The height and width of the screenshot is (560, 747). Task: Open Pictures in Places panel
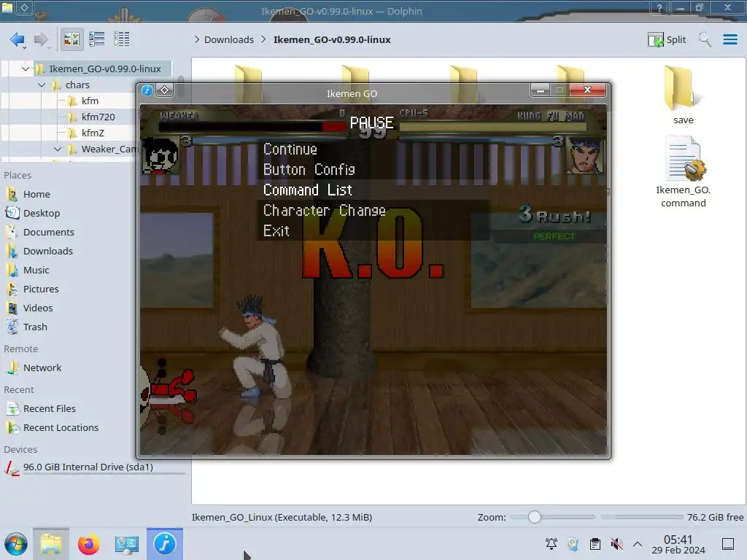tap(41, 289)
